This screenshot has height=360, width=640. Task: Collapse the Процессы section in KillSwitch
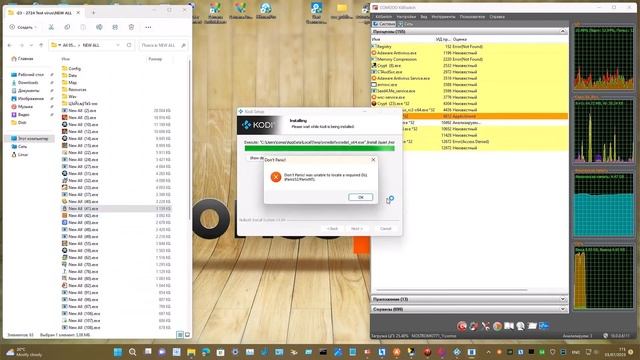pyautogui.click(x=562, y=31)
